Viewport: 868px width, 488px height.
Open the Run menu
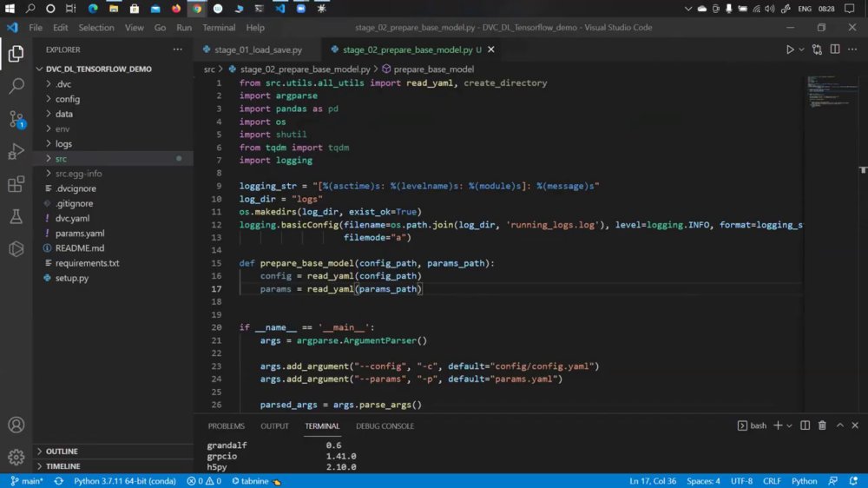(184, 27)
